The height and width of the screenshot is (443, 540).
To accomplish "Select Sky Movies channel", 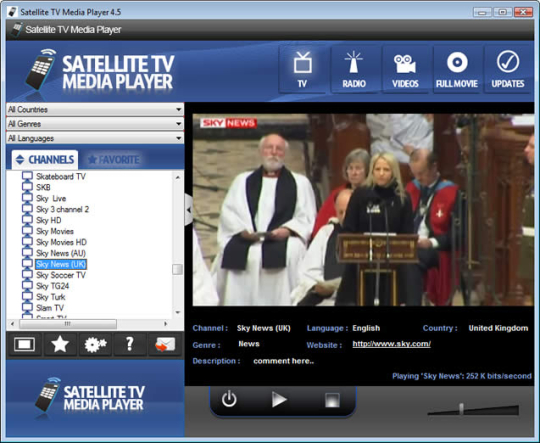I will pyautogui.click(x=55, y=231).
